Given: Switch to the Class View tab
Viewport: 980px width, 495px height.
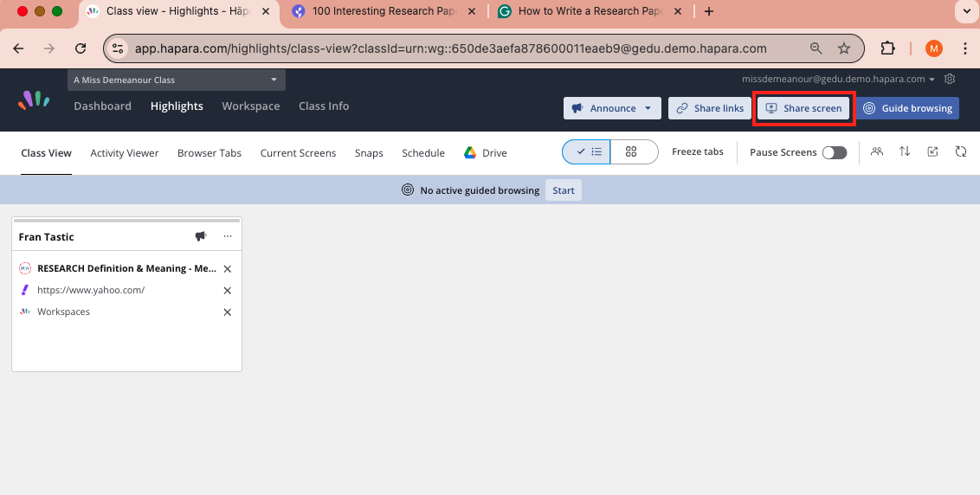Looking at the screenshot, I should 46,153.
